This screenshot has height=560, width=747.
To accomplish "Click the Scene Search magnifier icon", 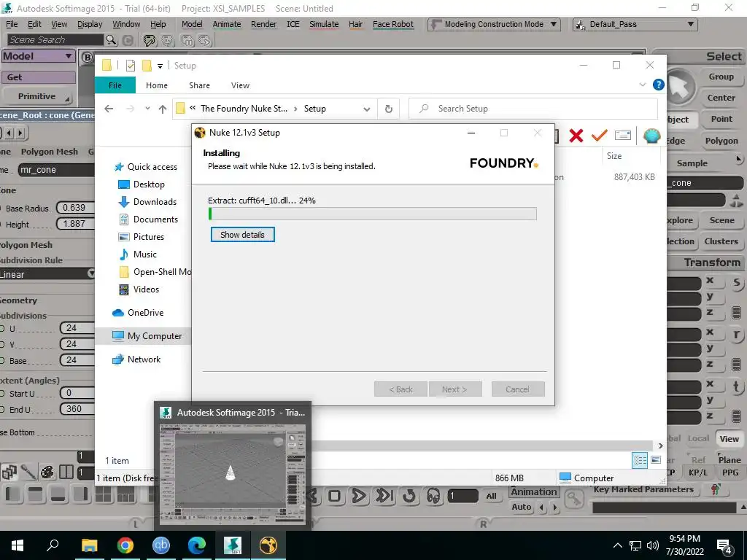I will [111, 40].
